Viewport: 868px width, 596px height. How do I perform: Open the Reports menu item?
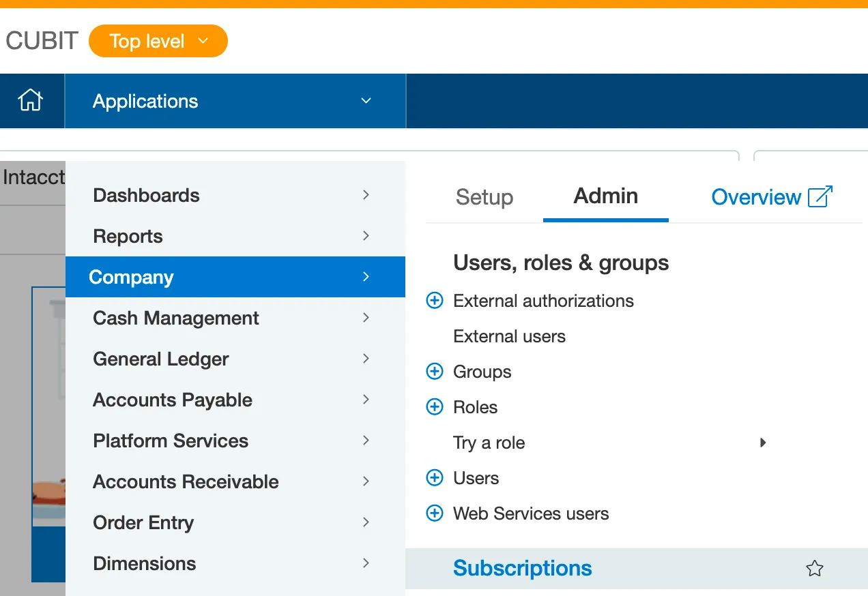pyautogui.click(x=235, y=236)
